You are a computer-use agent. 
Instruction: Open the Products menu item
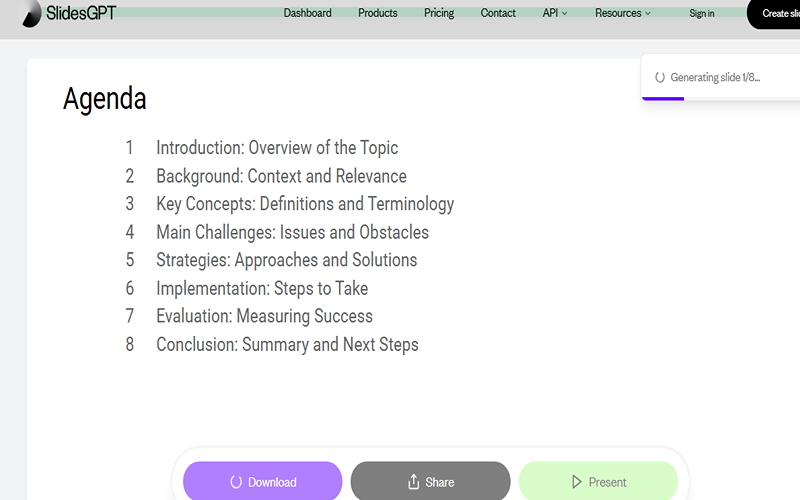pos(378,13)
